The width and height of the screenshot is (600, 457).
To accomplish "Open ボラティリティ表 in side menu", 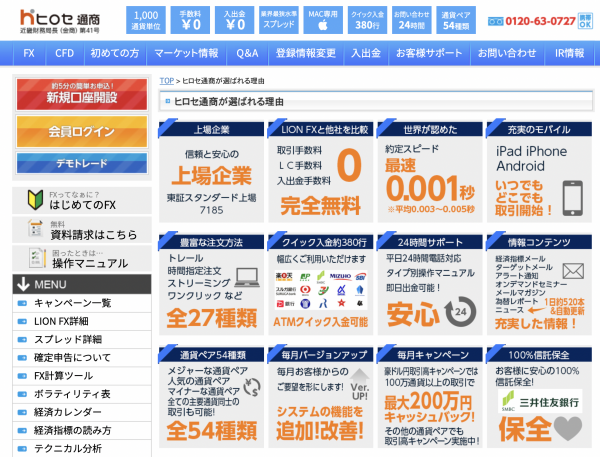I will click(x=82, y=394).
